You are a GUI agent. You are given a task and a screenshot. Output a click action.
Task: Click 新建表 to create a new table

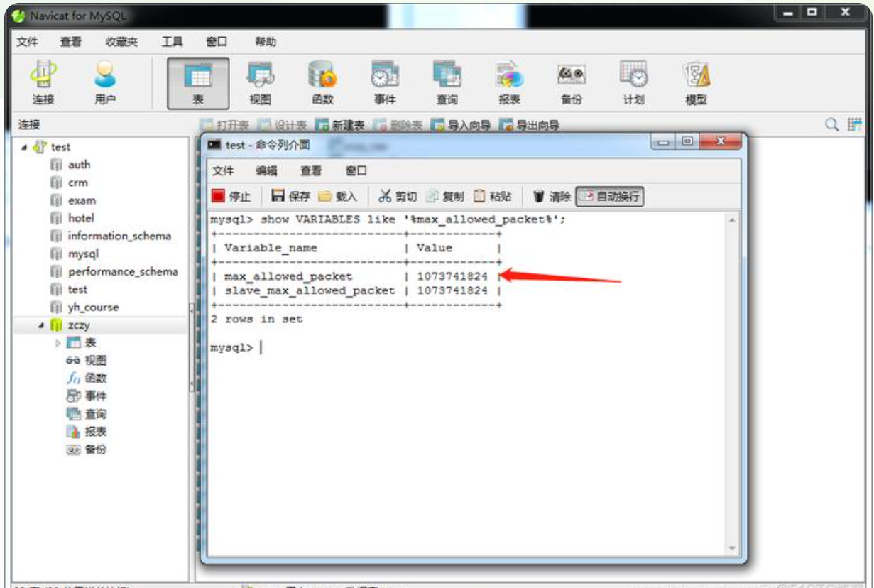tap(340, 125)
